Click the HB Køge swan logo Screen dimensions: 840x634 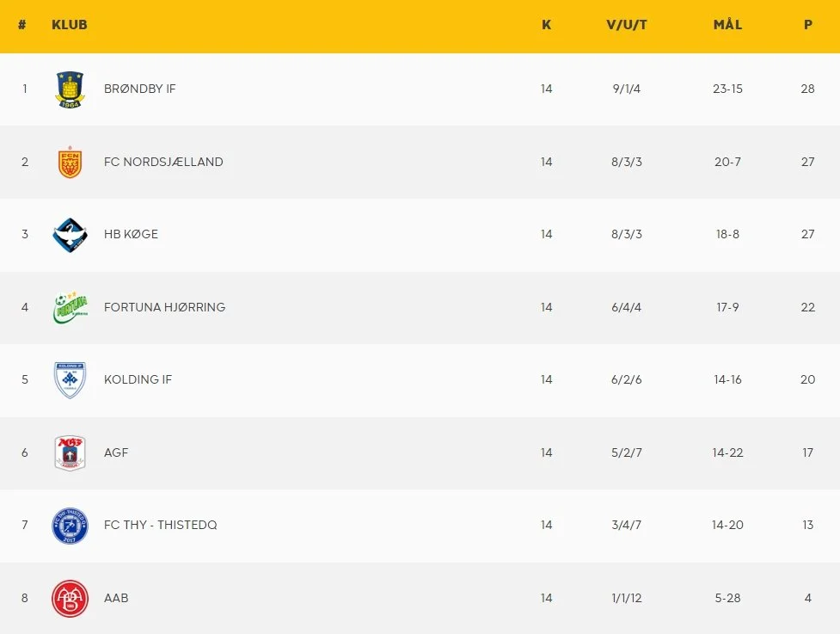[71, 235]
